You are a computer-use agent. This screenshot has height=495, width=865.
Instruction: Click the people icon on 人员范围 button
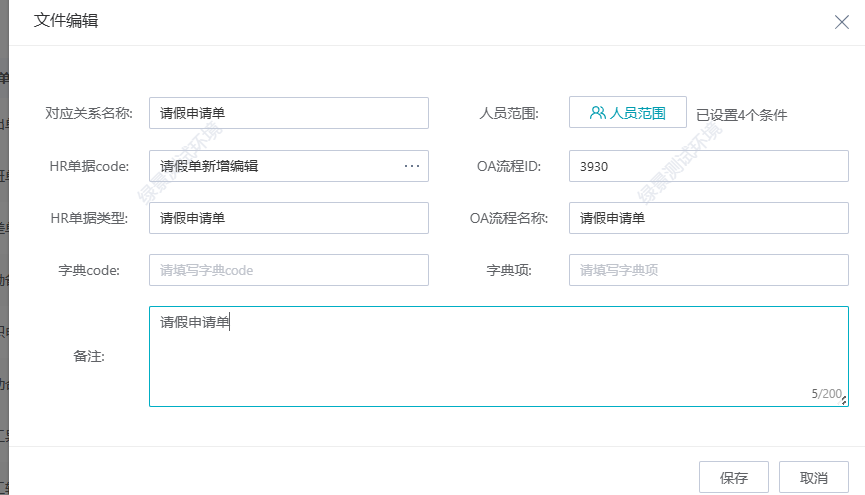click(x=597, y=113)
